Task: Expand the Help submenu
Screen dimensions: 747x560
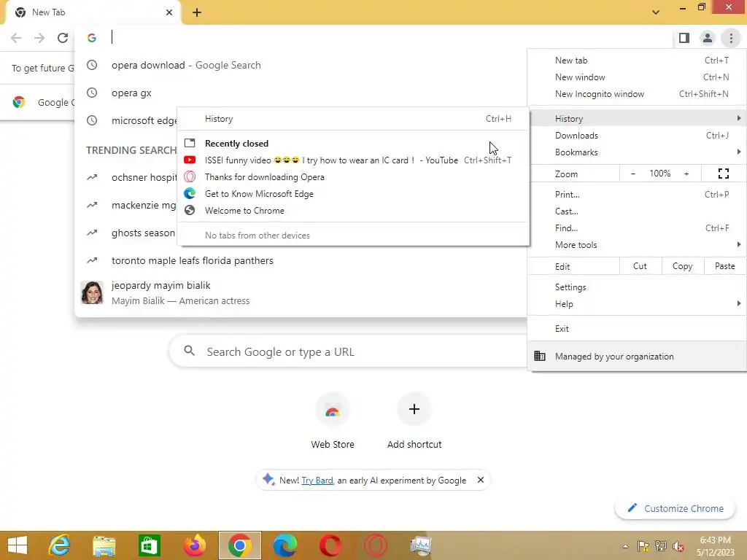Action: coord(637,304)
